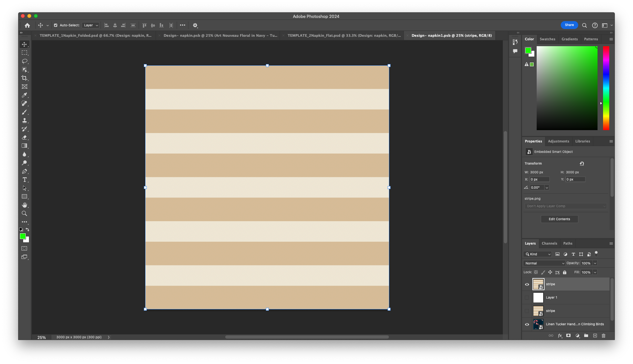Show the Layer 1 layer
Viewport: 633px width, 364px height.
coord(527,298)
